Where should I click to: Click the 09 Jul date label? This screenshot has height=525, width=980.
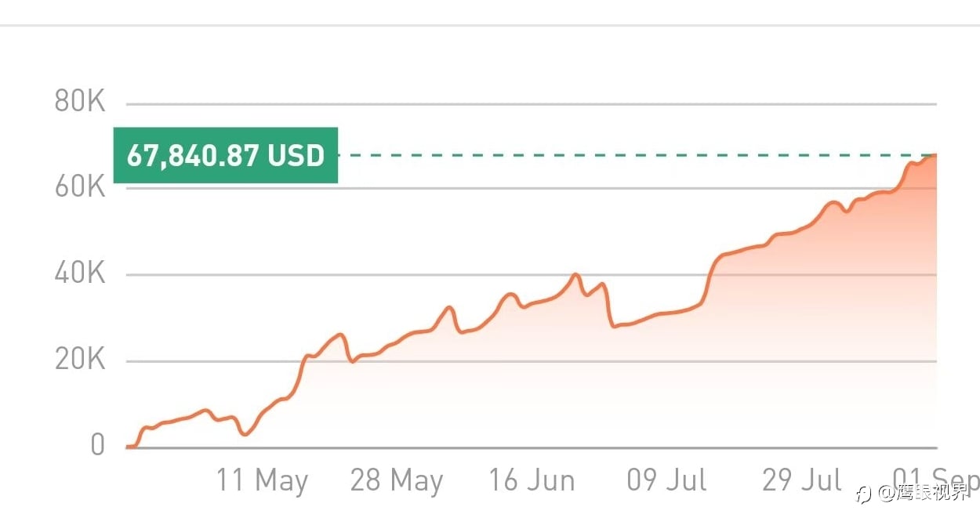click(x=667, y=480)
